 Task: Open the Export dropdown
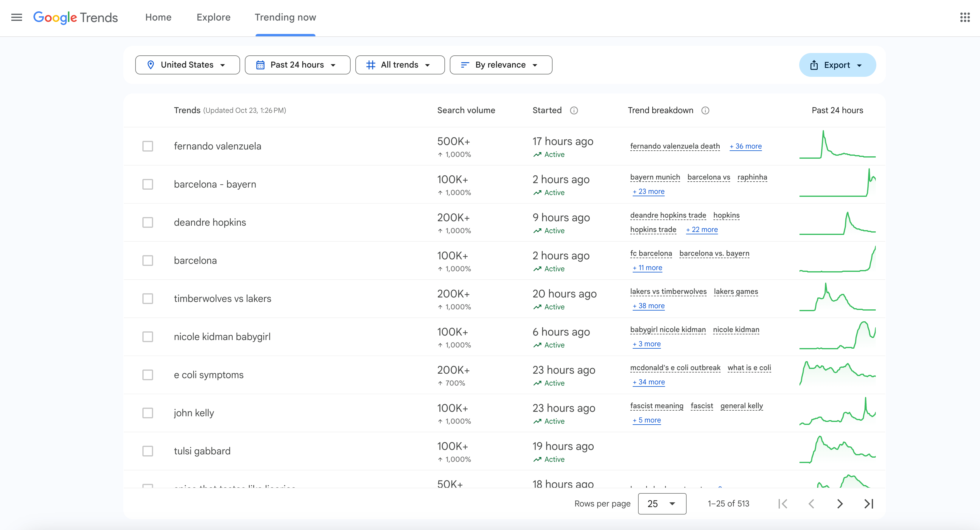pyautogui.click(x=837, y=65)
